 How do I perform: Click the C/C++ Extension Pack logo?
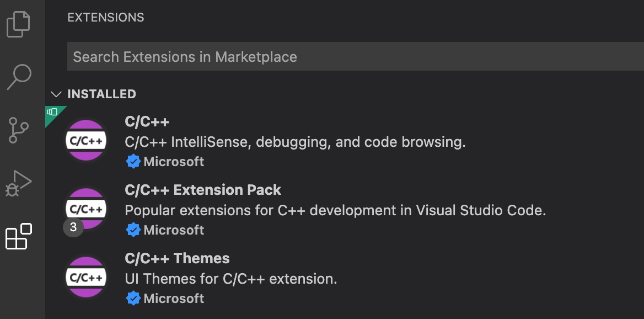click(x=86, y=209)
